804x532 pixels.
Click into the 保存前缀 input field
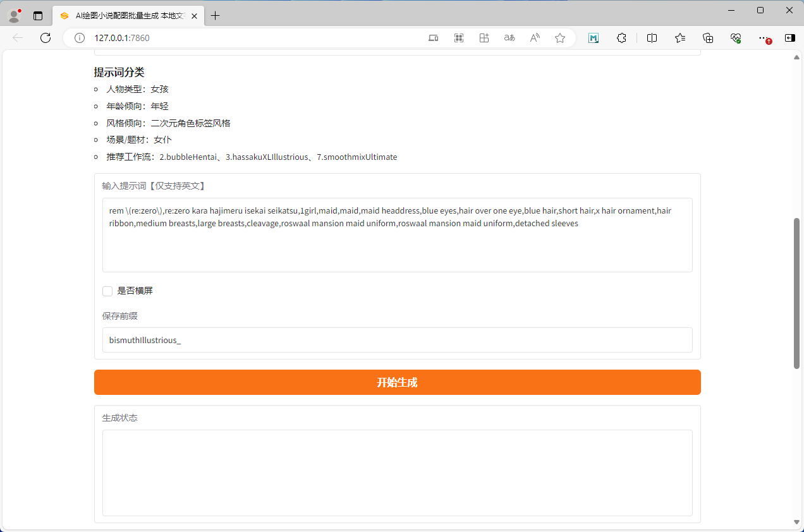pos(397,340)
